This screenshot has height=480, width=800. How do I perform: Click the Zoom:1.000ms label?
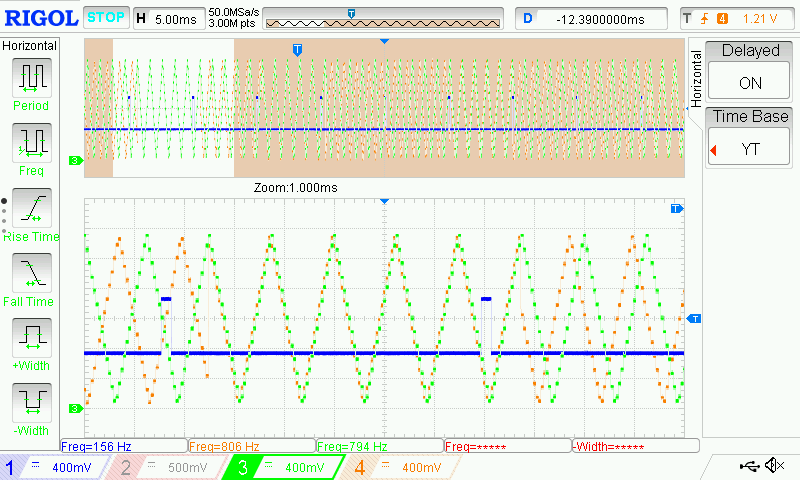(x=295, y=188)
